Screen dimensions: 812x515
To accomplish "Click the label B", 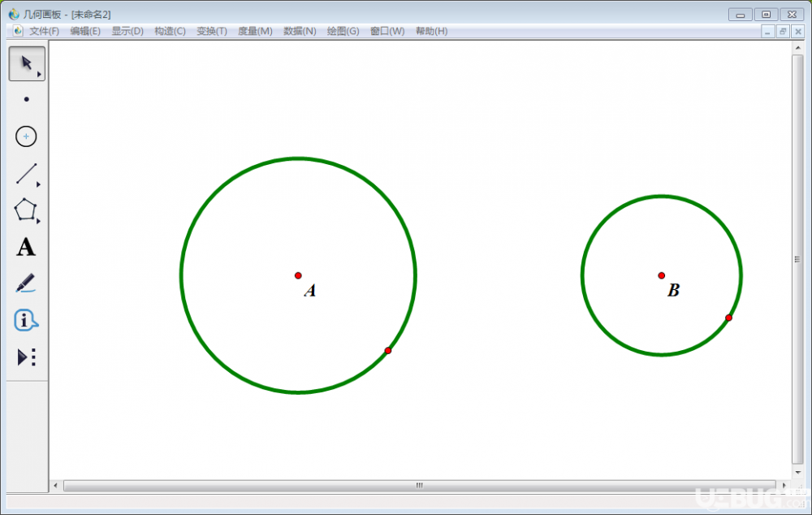I will pos(673,290).
